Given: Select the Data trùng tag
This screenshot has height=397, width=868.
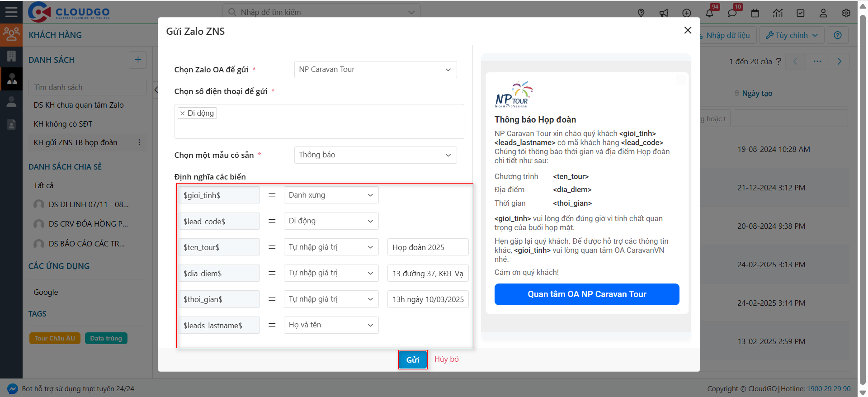Looking at the screenshot, I should click(x=106, y=338).
